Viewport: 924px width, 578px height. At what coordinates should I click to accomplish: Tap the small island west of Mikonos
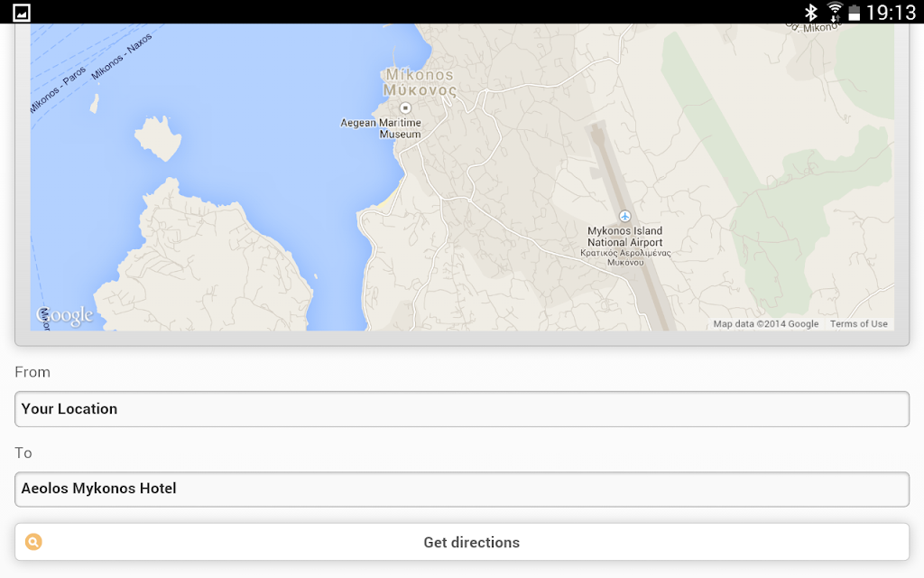pyautogui.click(x=157, y=138)
